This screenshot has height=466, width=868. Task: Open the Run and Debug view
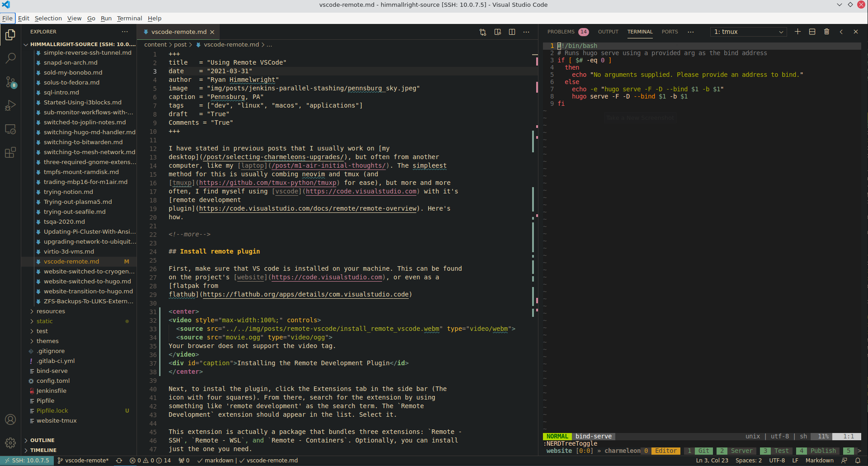click(10, 105)
